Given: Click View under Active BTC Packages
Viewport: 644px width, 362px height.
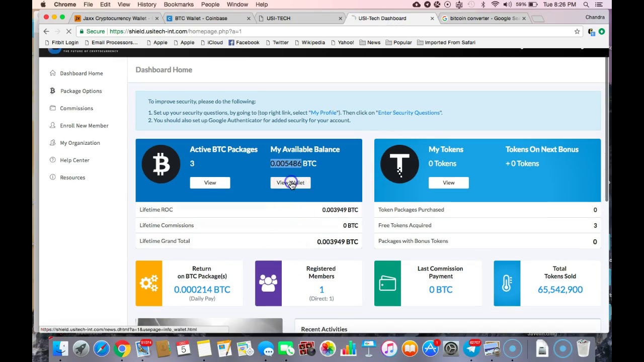Looking at the screenshot, I should (210, 183).
